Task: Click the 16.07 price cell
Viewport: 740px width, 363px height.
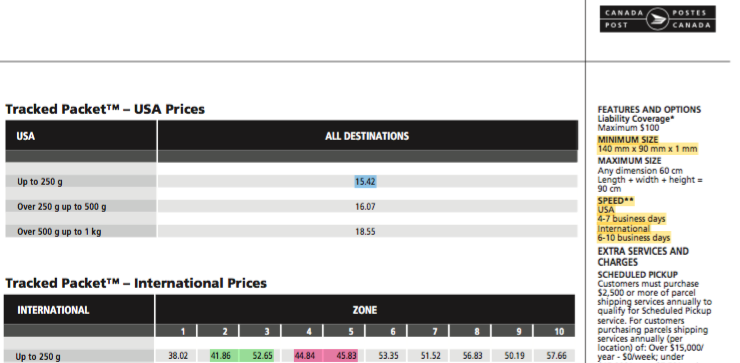Action: (x=365, y=207)
